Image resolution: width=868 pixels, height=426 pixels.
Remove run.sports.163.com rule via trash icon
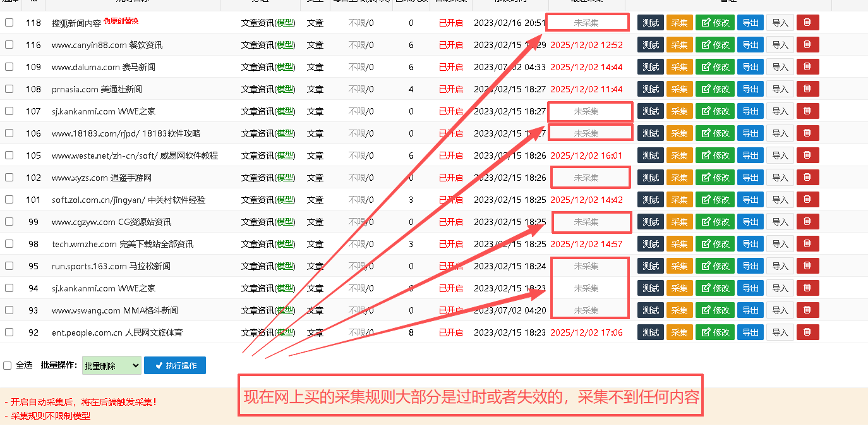807,266
